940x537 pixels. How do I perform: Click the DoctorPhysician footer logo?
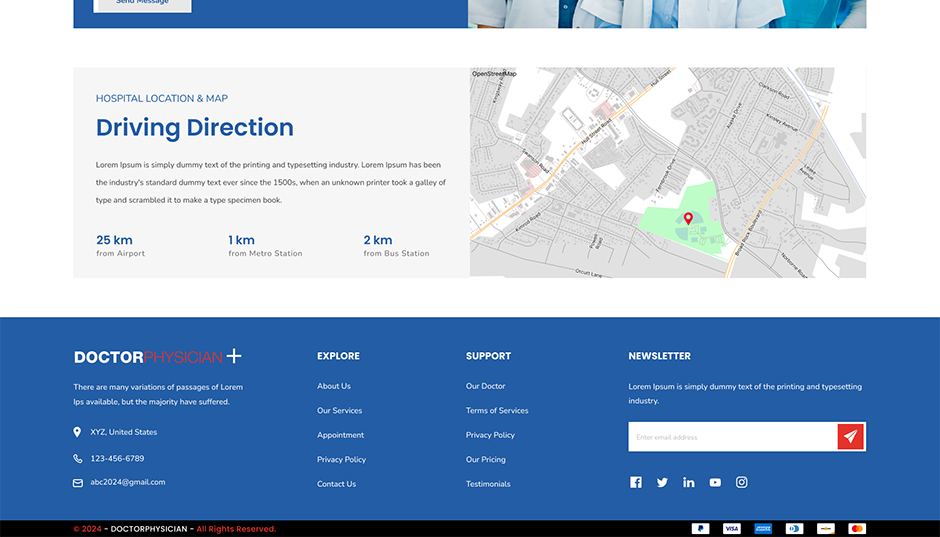(157, 356)
